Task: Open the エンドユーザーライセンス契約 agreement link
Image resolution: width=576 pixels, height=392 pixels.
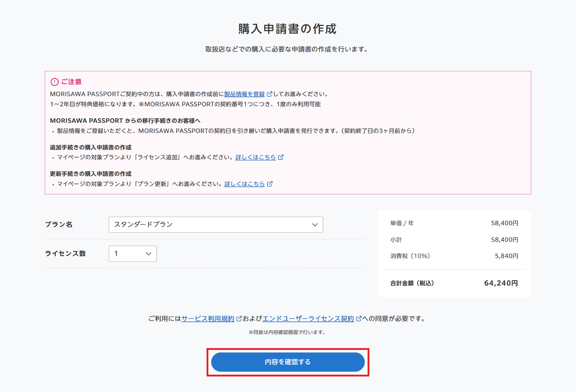Action: point(308,319)
